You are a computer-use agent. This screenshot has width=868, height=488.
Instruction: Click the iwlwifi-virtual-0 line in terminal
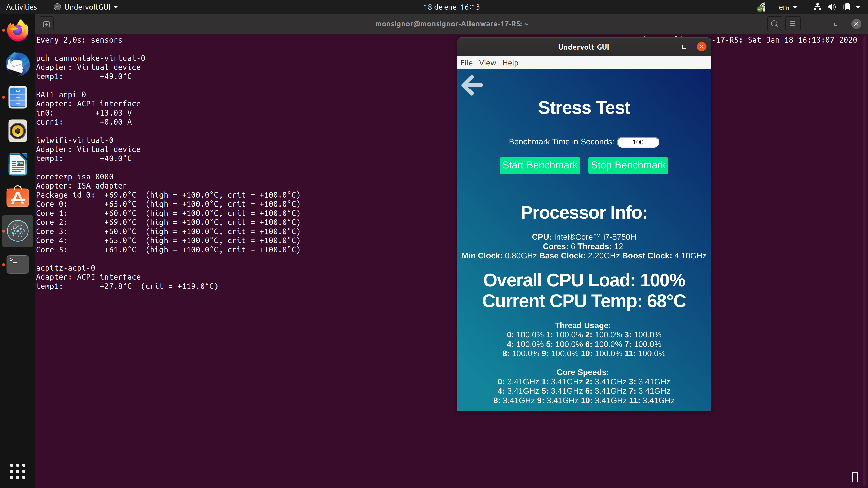75,140
